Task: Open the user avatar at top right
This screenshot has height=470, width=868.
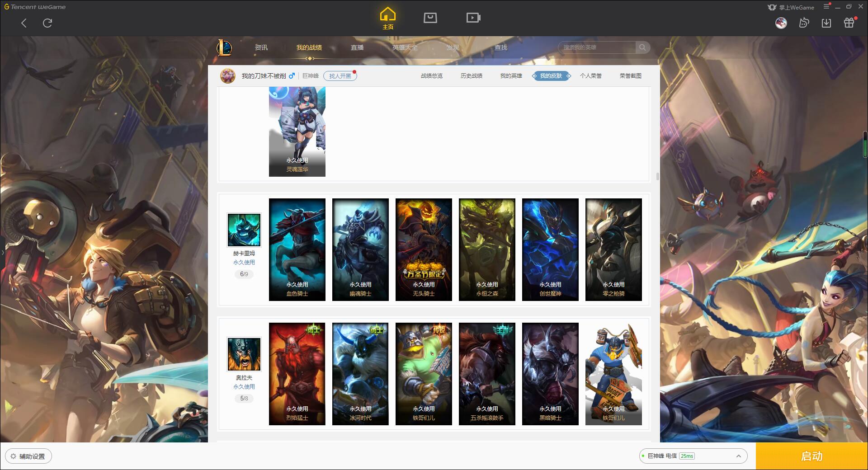Action: (781, 23)
